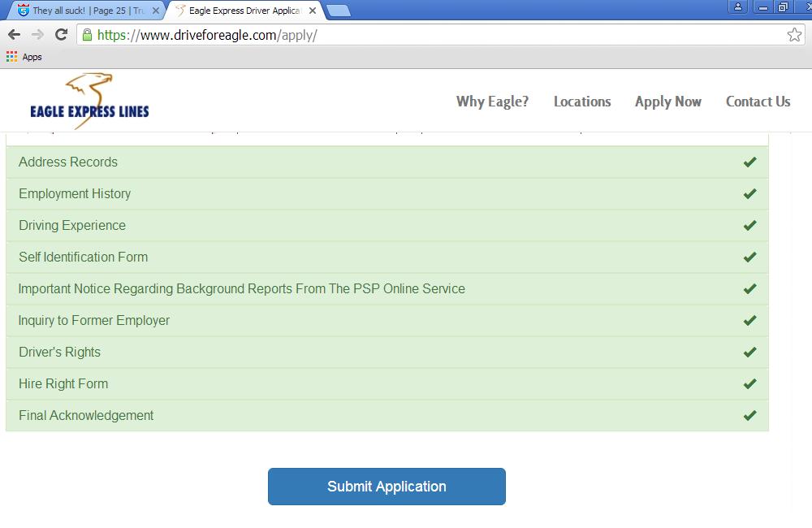Expand the Inquiry to Former Employer section

tap(94, 321)
